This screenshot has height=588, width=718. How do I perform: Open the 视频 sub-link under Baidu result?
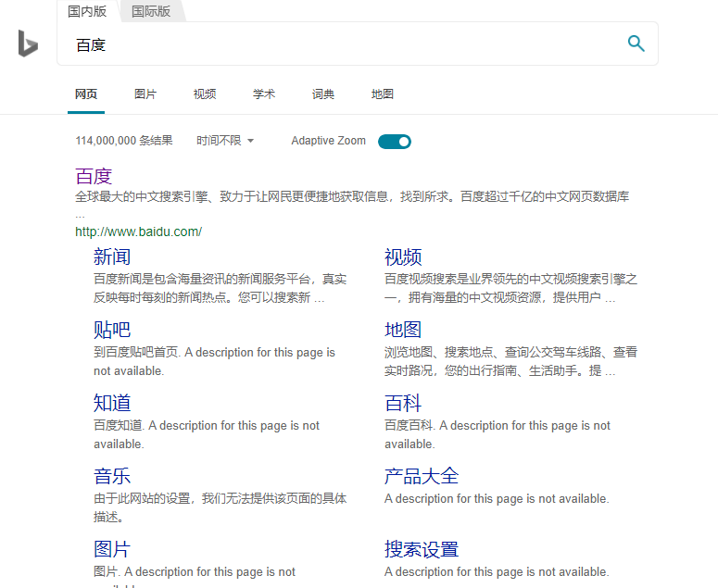[x=402, y=256]
